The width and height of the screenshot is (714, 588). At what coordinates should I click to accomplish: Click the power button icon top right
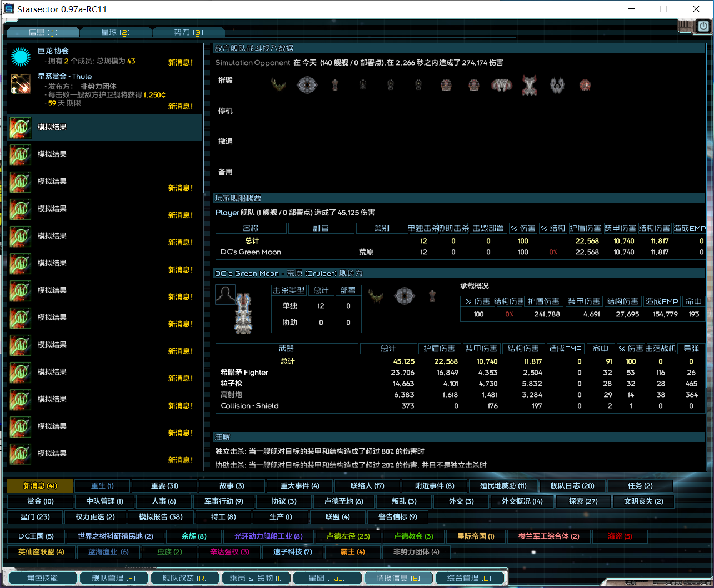pos(703,26)
